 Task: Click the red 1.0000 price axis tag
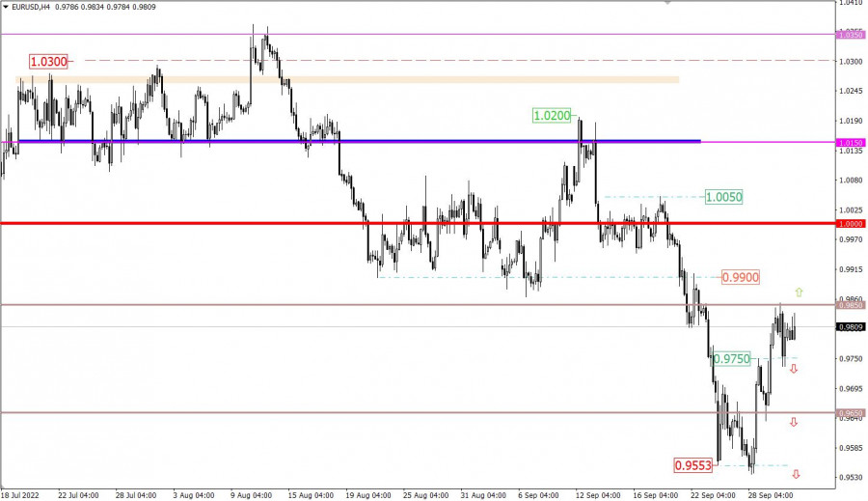851,224
